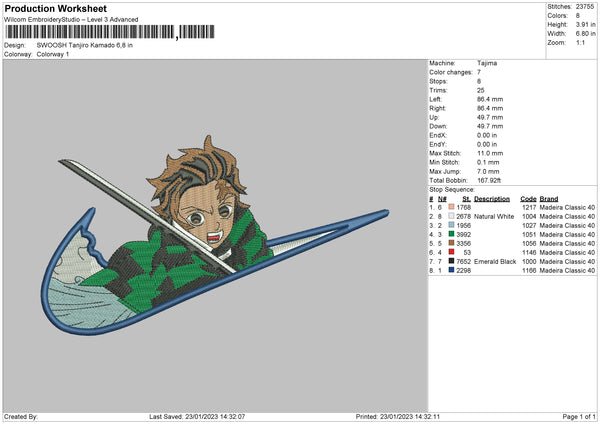Choose the dark blue swatch for thread 2298

[451, 270]
